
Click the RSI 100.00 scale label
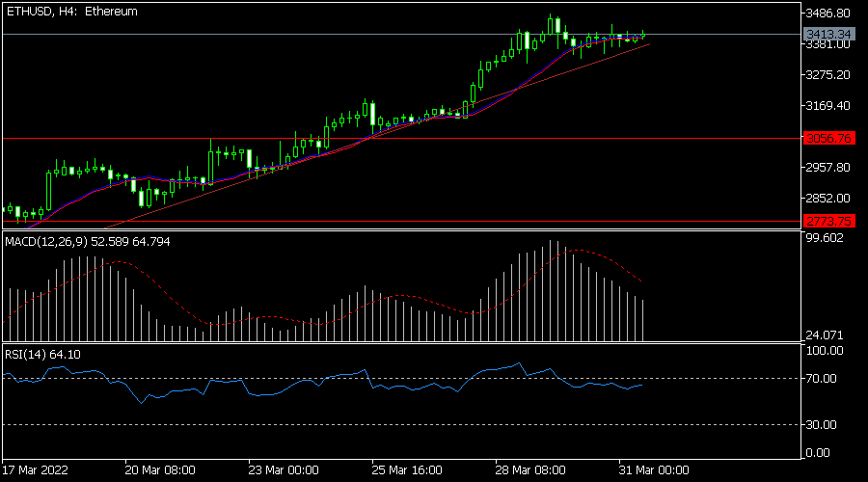point(825,351)
